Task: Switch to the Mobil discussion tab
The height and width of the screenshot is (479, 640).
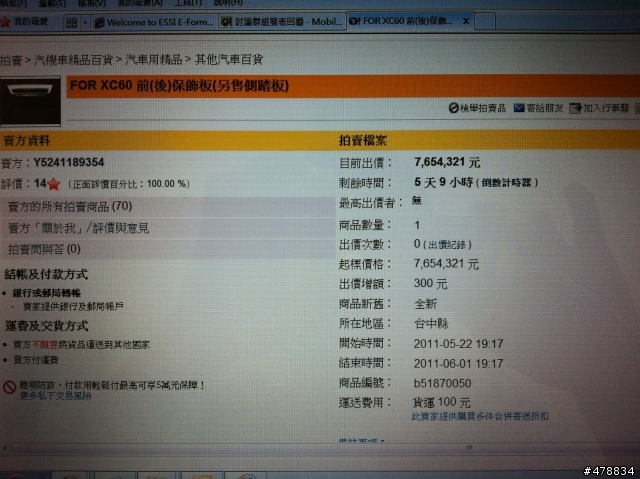Action: 282,22
